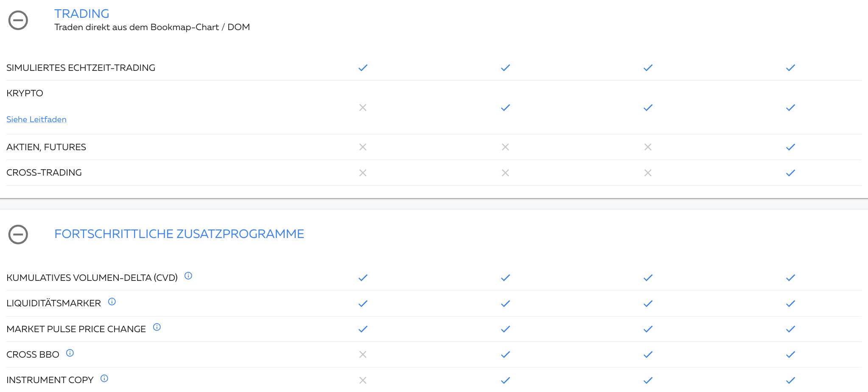Collapse the Fortschrittliche Zusatzprogramme section
This screenshot has height=392, width=868.
pos(18,234)
